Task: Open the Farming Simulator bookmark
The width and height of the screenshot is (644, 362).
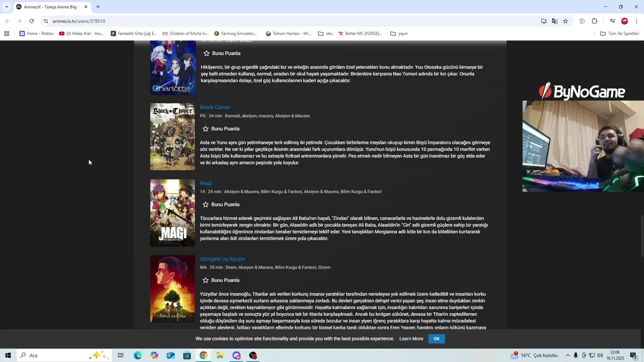Action: (x=235, y=34)
